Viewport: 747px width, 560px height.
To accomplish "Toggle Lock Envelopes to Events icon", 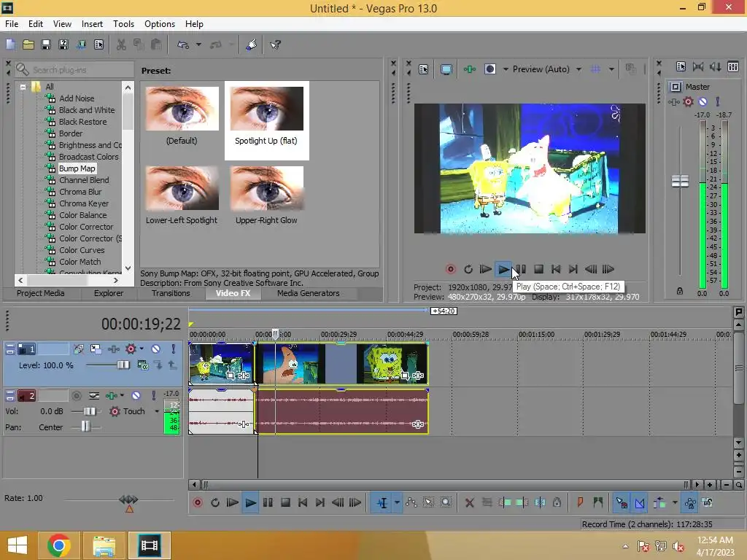I will [x=690, y=502].
